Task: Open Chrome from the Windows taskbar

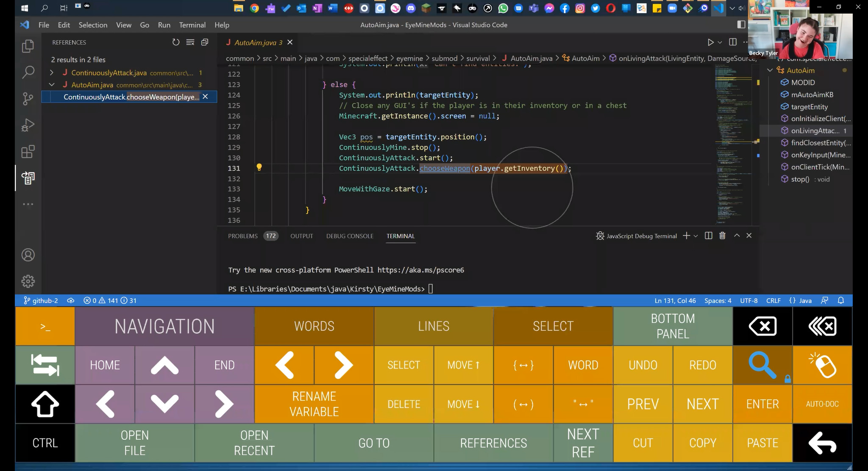Action: [x=254, y=8]
